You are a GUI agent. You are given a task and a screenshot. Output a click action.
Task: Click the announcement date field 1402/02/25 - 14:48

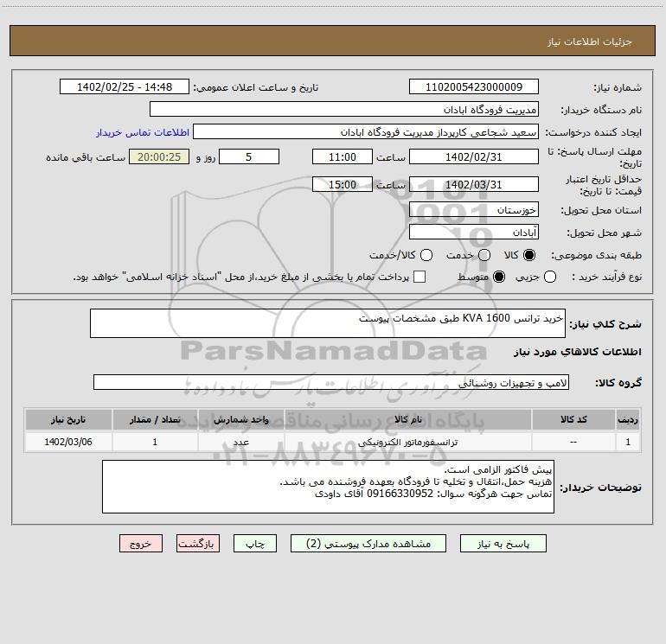(125, 86)
